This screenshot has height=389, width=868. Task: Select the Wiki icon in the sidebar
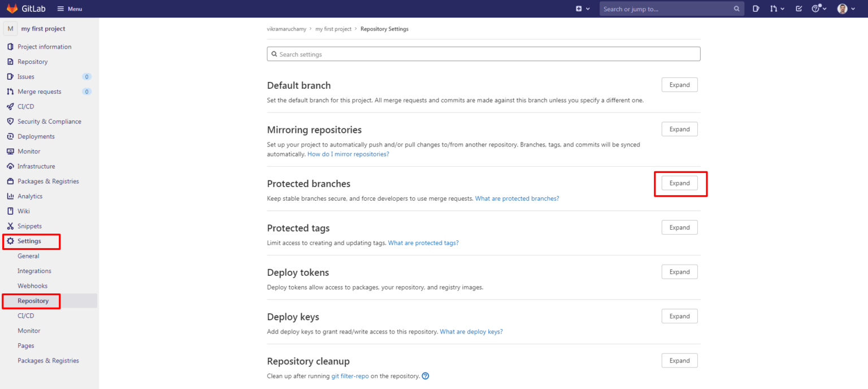(x=10, y=211)
